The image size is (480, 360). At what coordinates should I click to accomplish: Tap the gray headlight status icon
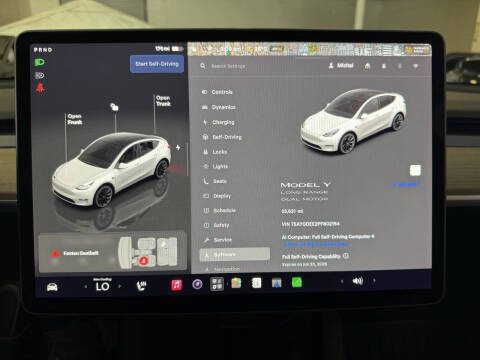[40, 75]
